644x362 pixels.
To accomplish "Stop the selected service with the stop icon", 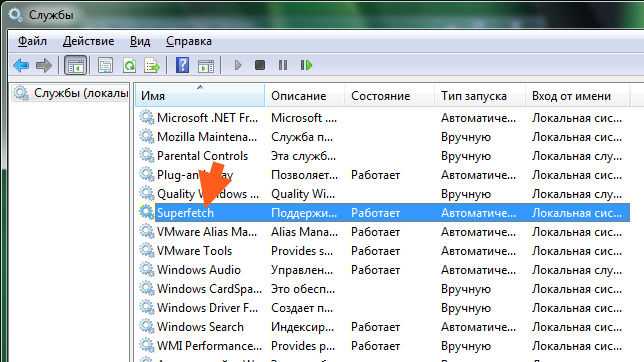I will [x=260, y=65].
